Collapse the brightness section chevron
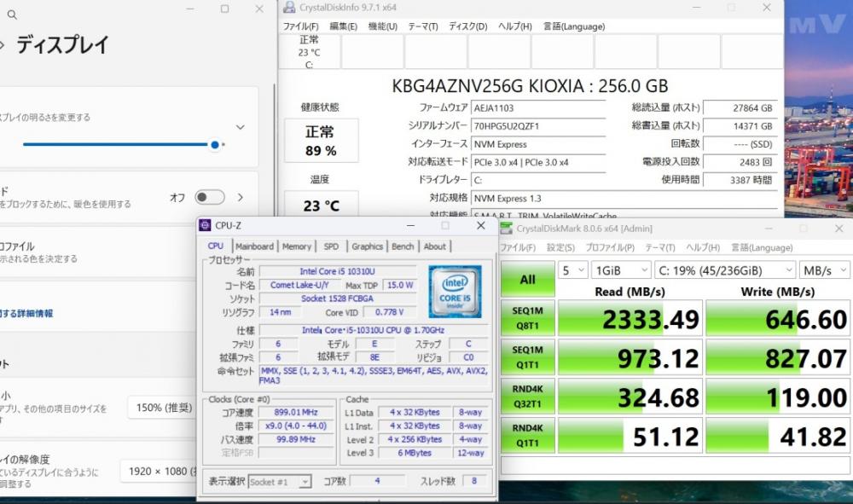The width and height of the screenshot is (853, 504). click(241, 127)
